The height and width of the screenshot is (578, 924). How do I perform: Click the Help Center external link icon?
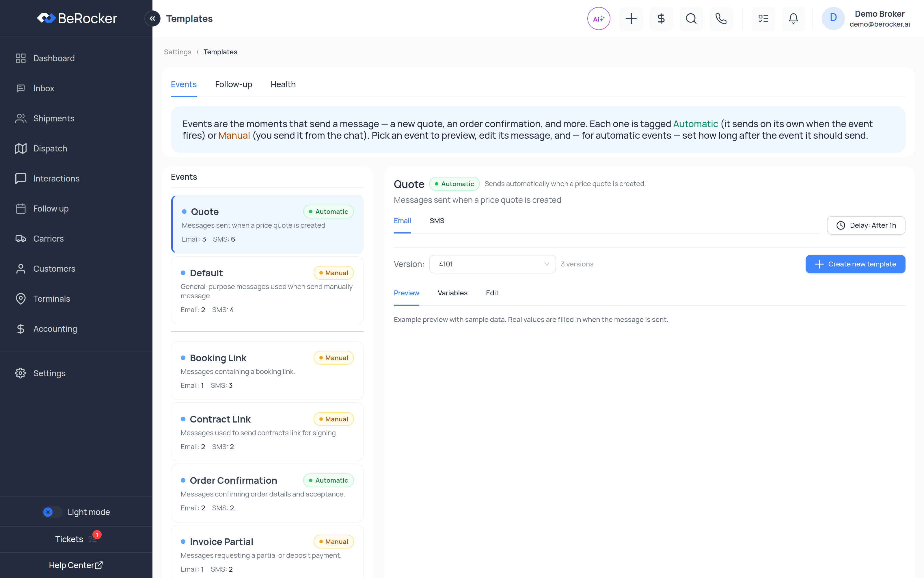[98, 565]
